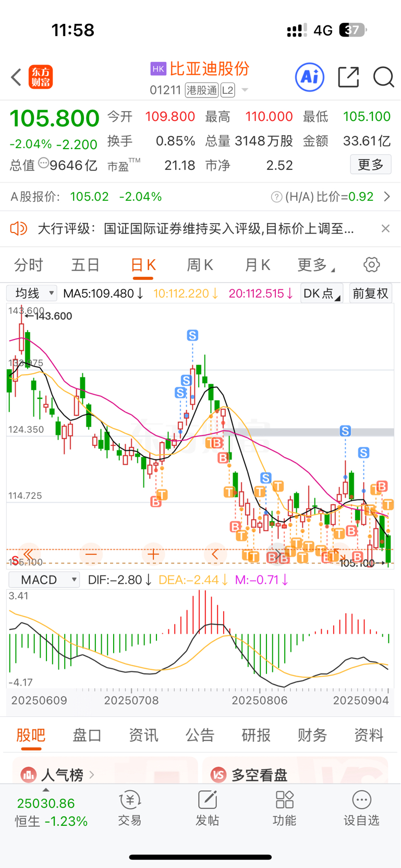
Task: Tap the 功能 functions icon
Action: coord(284,809)
